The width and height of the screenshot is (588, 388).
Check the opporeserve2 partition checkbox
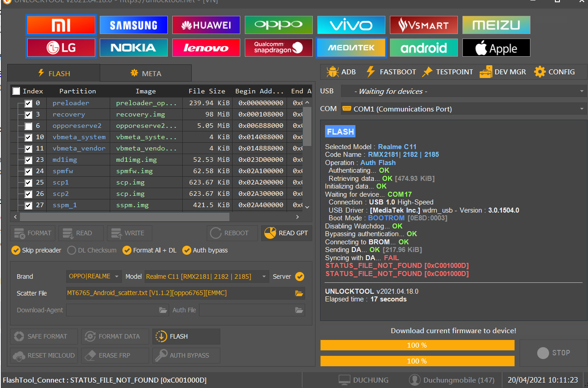(29, 126)
